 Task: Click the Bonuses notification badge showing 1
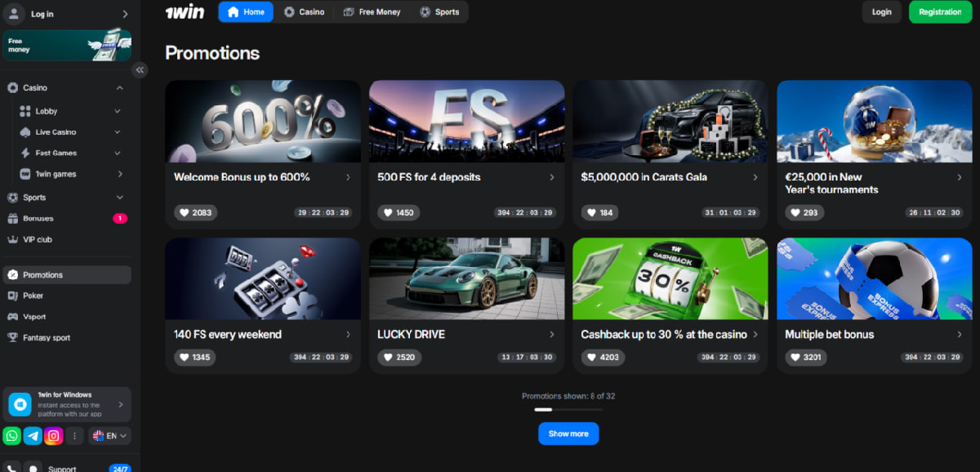click(120, 218)
